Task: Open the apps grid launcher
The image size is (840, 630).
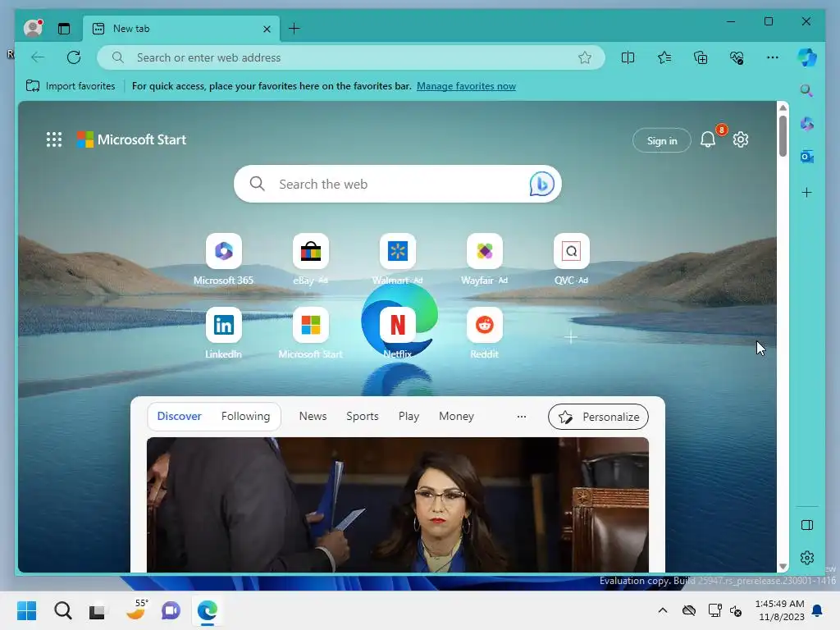Action: coord(53,139)
